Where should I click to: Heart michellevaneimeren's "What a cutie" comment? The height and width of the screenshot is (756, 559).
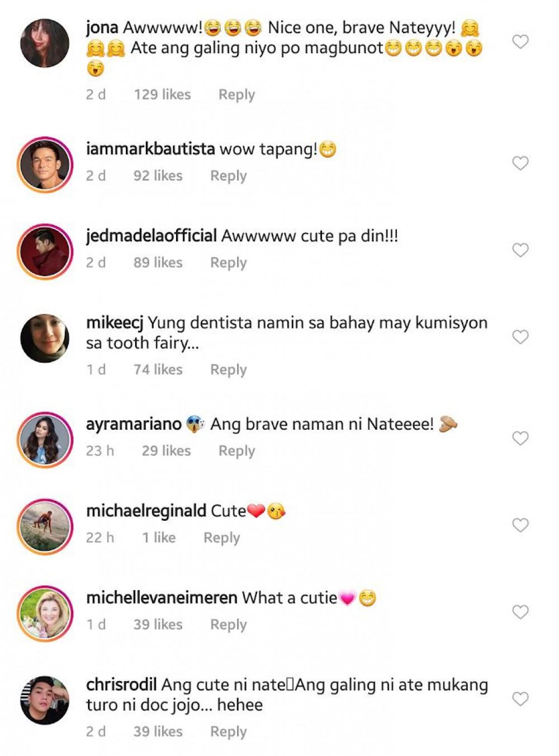[x=520, y=612]
